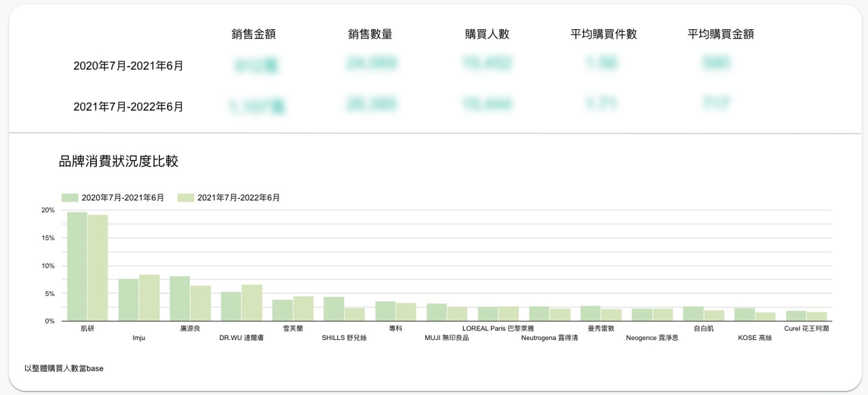The width and height of the screenshot is (868, 395).
Task: Click the 銷售數量 column header
Action: click(x=370, y=35)
